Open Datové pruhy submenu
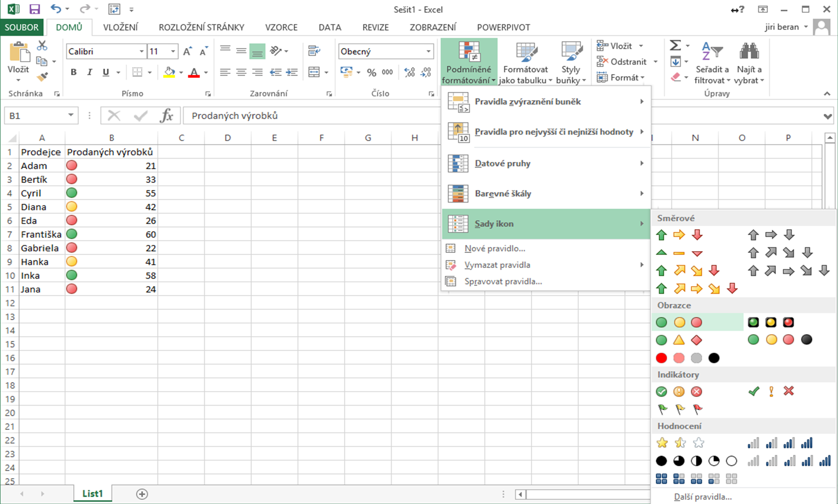 coord(546,163)
